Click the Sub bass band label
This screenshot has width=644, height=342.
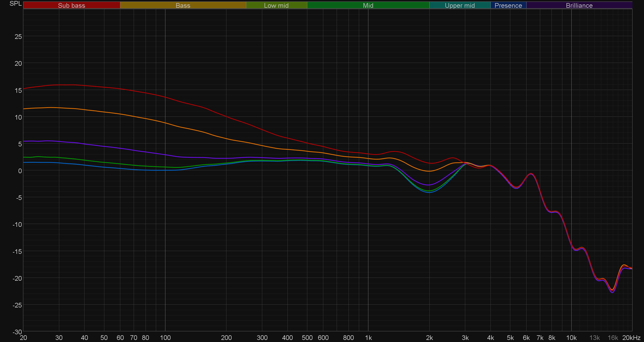click(x=71, y=5)
